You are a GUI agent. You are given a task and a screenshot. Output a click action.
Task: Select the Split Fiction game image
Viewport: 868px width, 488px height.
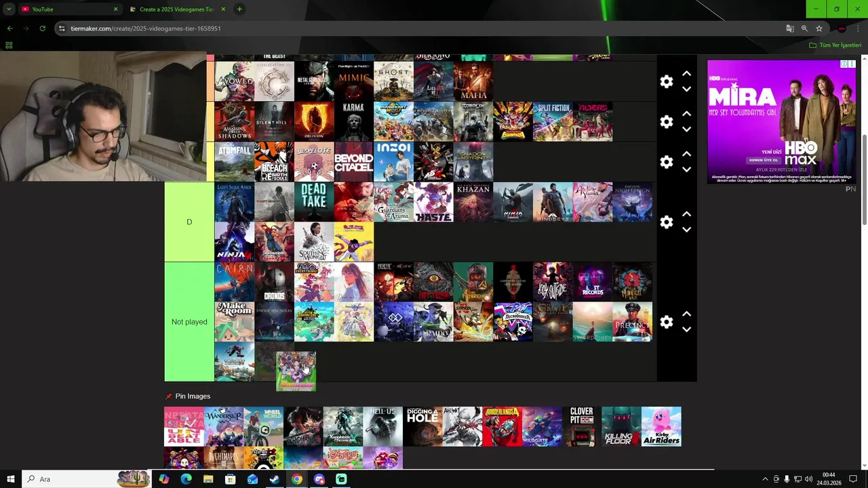[553, 122]
